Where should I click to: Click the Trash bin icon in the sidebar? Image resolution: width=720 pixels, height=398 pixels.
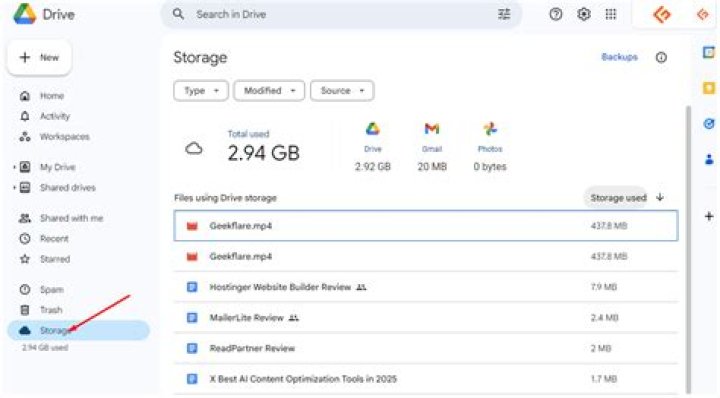point(25,310)
